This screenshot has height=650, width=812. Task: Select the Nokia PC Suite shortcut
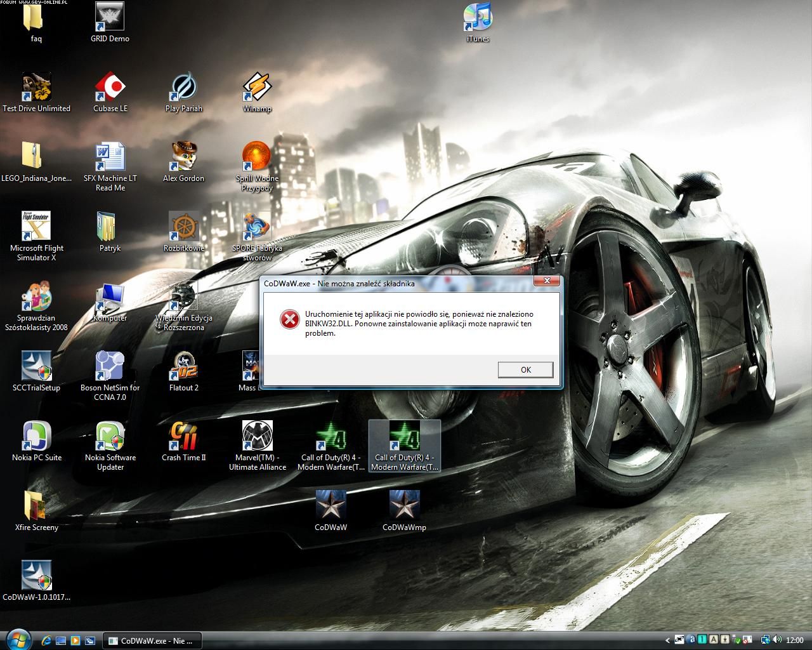pyautogui.click(x=37, y=438)
